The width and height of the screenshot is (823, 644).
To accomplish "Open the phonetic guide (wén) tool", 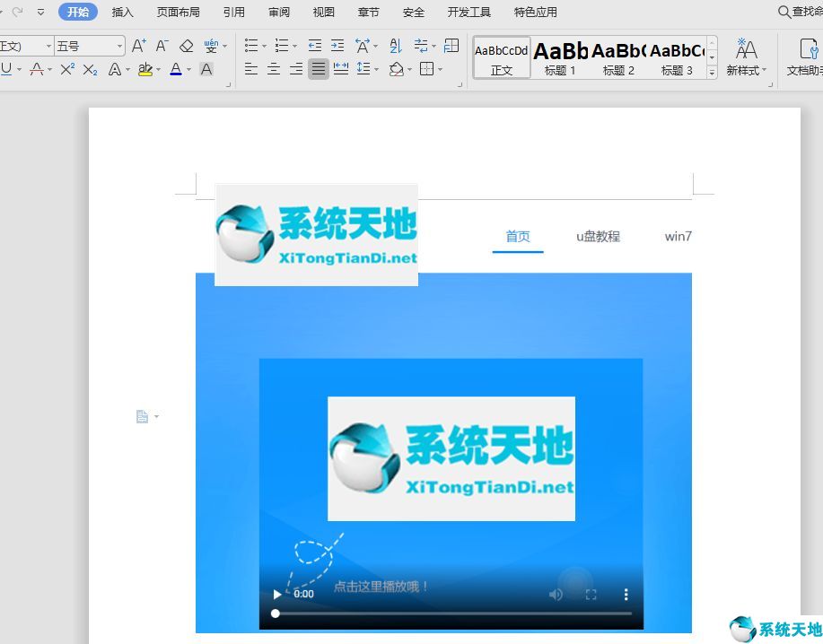I will 211,46.
